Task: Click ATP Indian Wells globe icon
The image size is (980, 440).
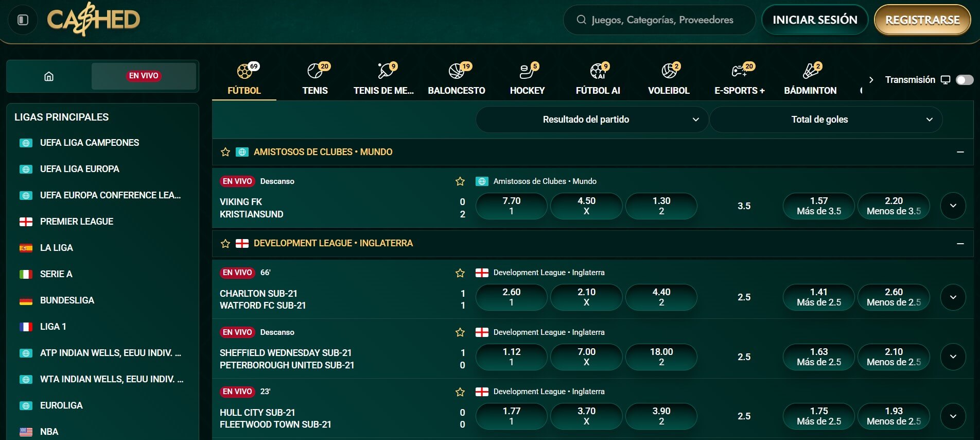Action: tap(26, 353)
